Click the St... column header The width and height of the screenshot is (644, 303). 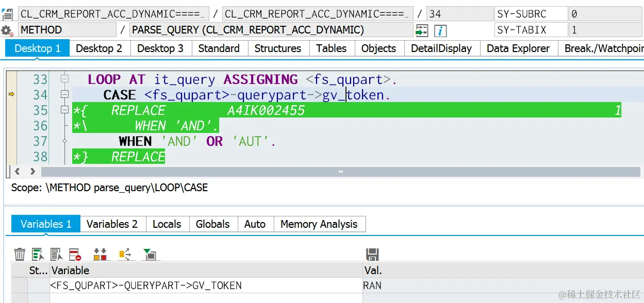(38, 270)
